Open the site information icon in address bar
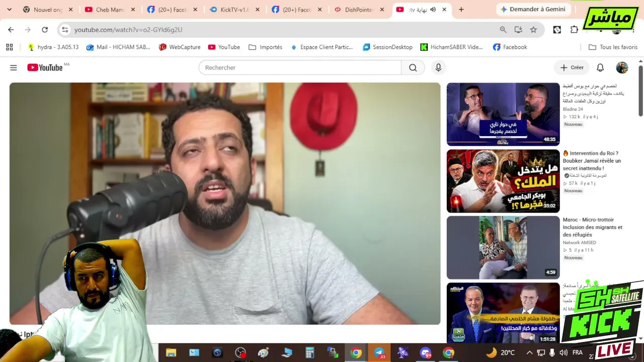 [65, 30]
